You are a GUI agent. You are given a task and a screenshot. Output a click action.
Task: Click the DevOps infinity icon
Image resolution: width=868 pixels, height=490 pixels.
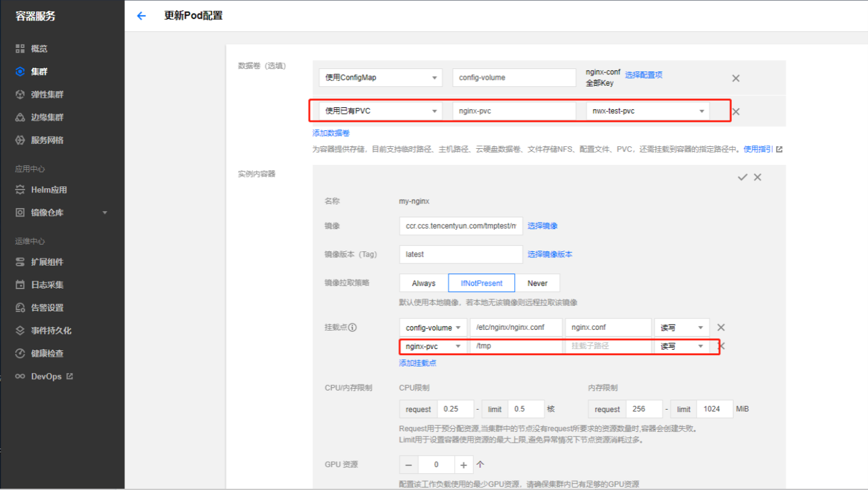[x=20, y=377]
